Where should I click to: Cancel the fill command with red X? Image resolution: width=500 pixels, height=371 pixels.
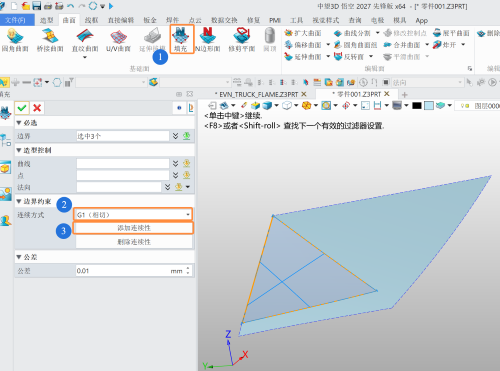37,108
